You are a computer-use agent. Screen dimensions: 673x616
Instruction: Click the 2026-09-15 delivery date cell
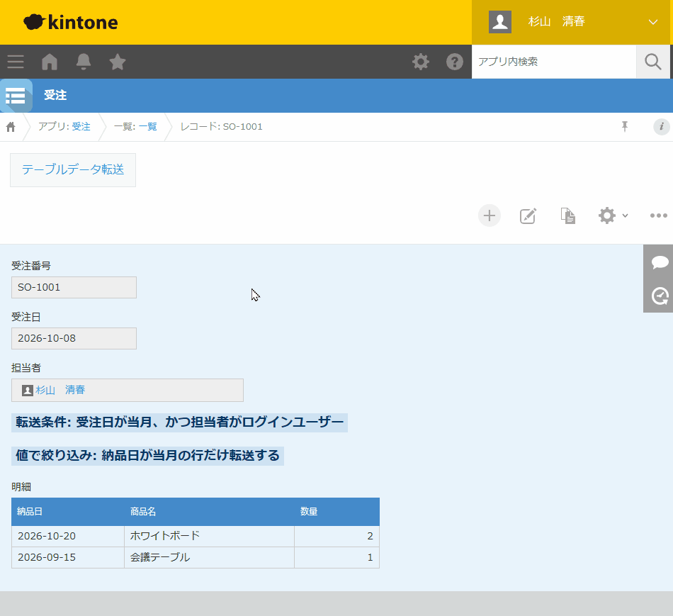68,558
